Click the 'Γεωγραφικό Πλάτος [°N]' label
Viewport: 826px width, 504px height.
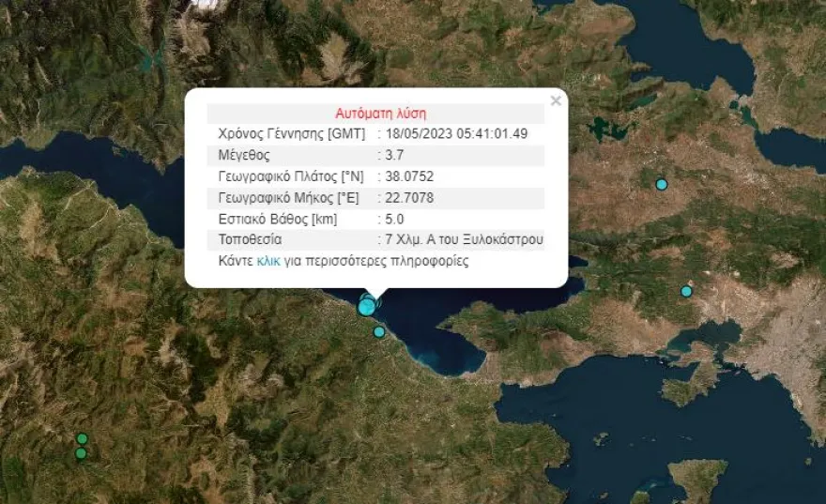[x=290, y=176]
